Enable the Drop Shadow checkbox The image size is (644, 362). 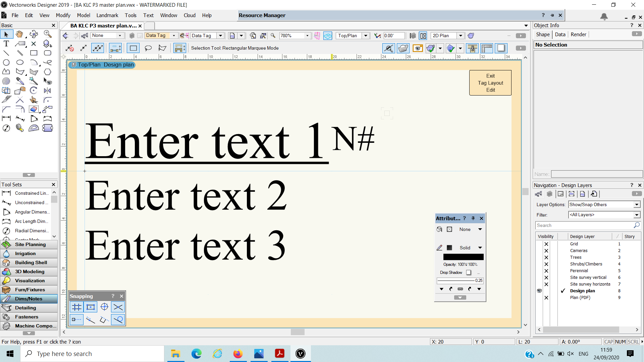[469, 273]
